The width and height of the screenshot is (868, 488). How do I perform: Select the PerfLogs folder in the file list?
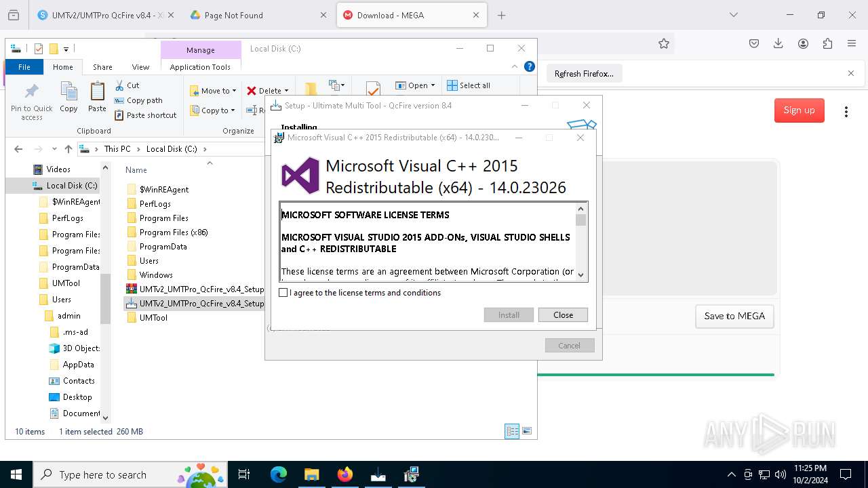[155, 204]
